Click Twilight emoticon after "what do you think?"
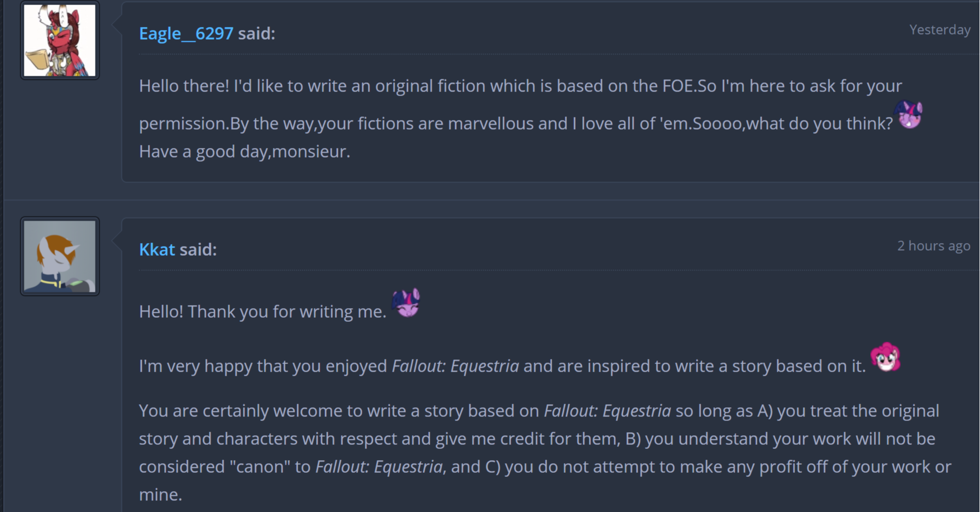This screenshot has height=512, width=980. 910,115
